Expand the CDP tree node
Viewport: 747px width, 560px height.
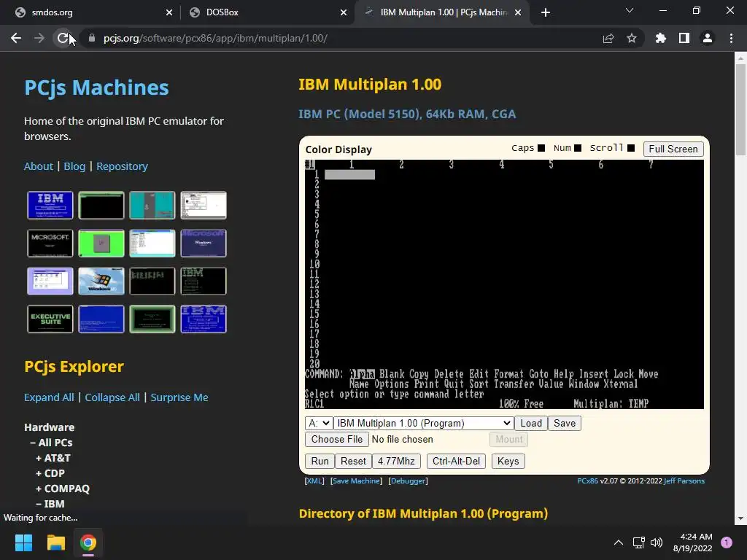click(x=50, y=472)
